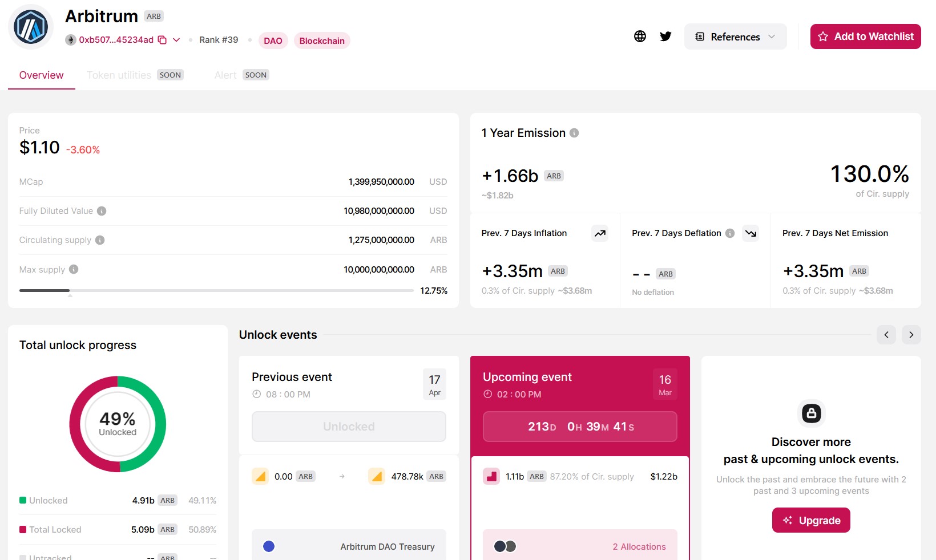Image resolution: width=936 pixels, height=560 pixels.
Task: Click the -3.60% price change
Action: pyautogui.click(x=83, y=149)
